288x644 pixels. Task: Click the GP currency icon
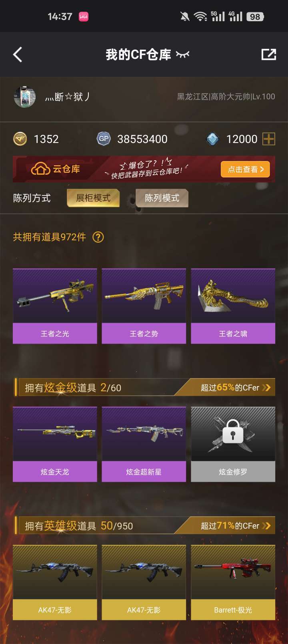(x=104, y=139)
